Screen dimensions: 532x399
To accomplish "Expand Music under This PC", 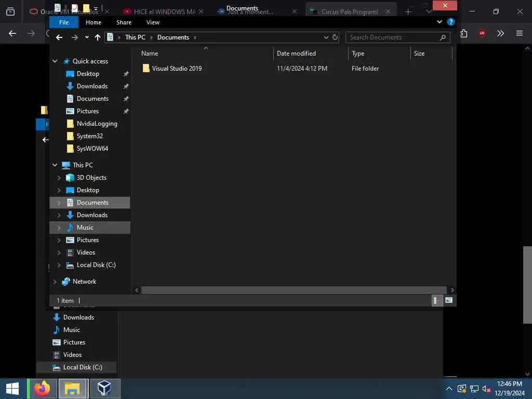I will point(59,228).
